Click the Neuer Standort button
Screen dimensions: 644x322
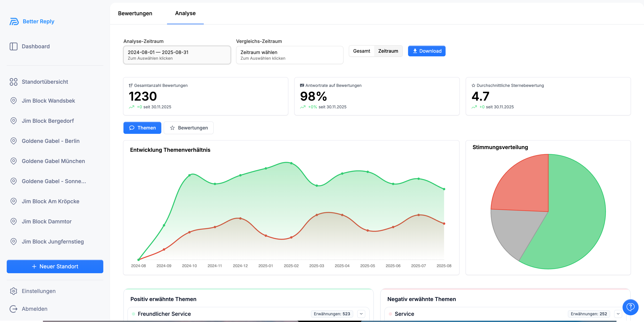click(x=55, y=266)
